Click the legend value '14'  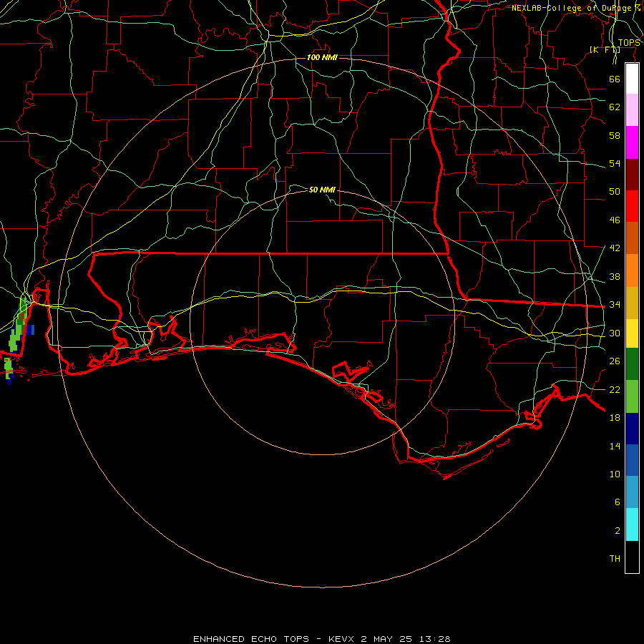pyautogui.click(x=615, y=446)
